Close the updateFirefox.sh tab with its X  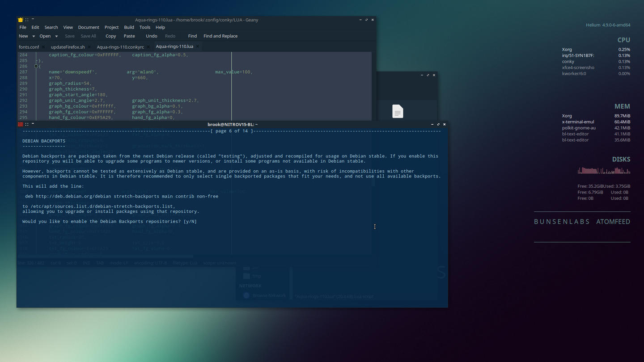pyautogui.click(x=89, y=47)
